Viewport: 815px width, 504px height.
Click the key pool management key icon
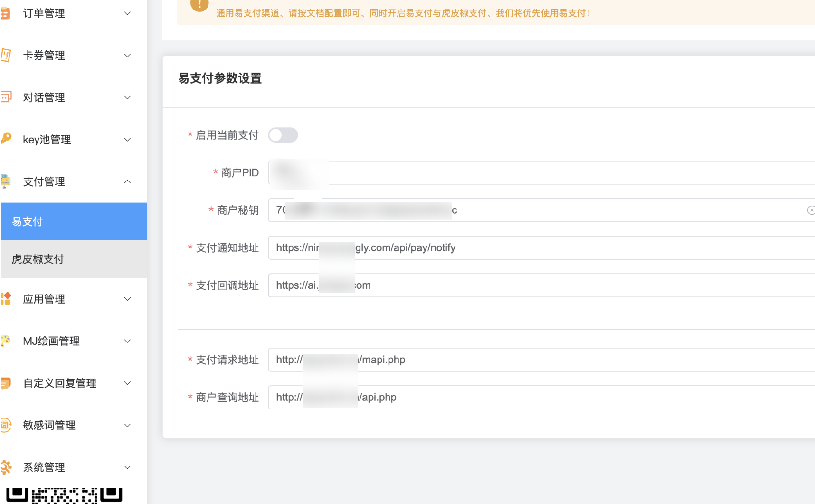coord(6,139)
